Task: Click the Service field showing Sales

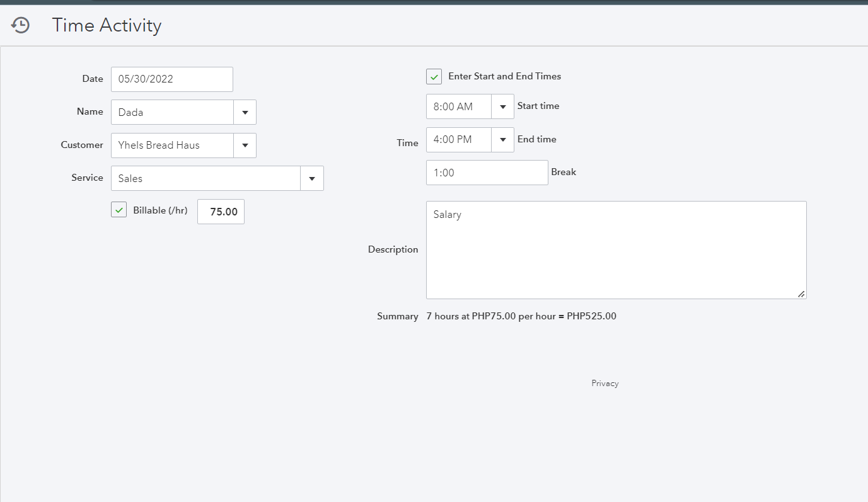Action: (205, 179)
